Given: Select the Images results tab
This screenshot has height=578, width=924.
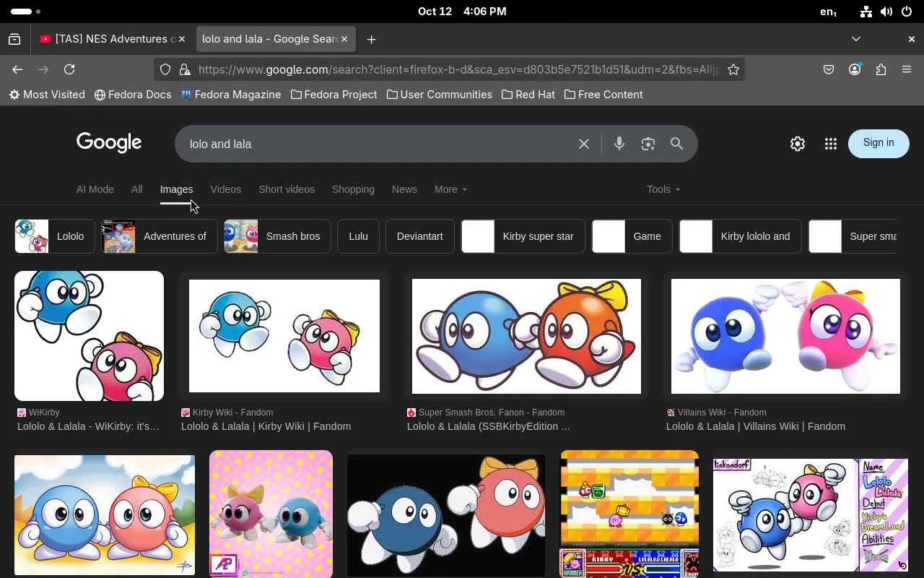Looking at the screenshot, I should (176, 189).
